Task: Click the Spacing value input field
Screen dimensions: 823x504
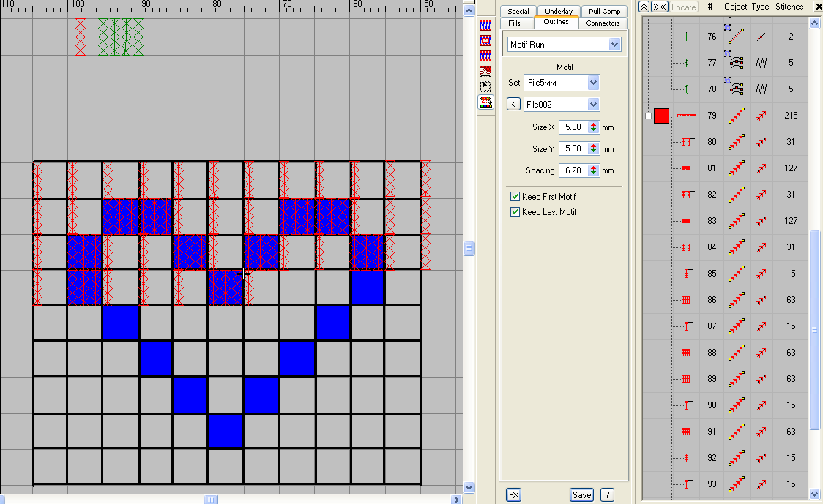Action: point(572,170)
